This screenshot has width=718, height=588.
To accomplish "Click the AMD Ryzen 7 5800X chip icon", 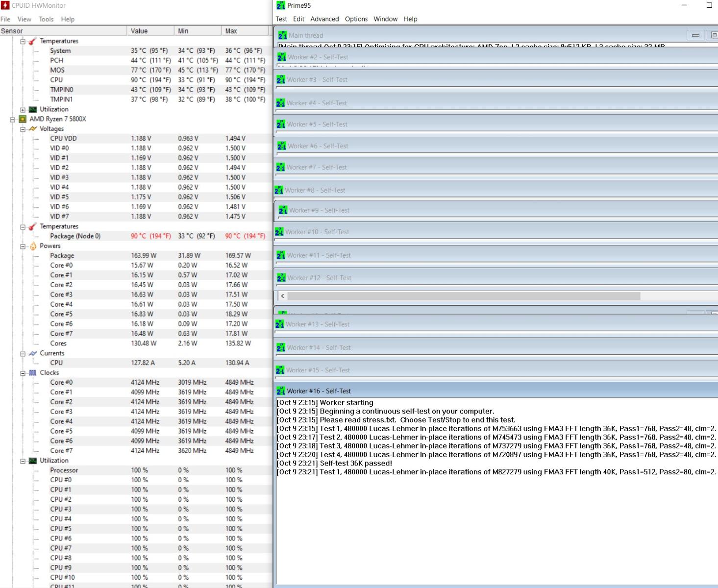I will pos(23,119).
